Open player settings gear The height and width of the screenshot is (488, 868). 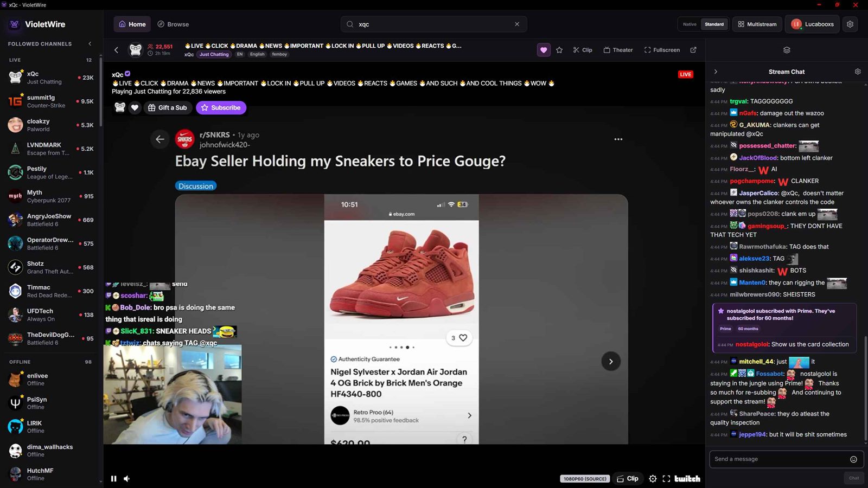[653, 479]
